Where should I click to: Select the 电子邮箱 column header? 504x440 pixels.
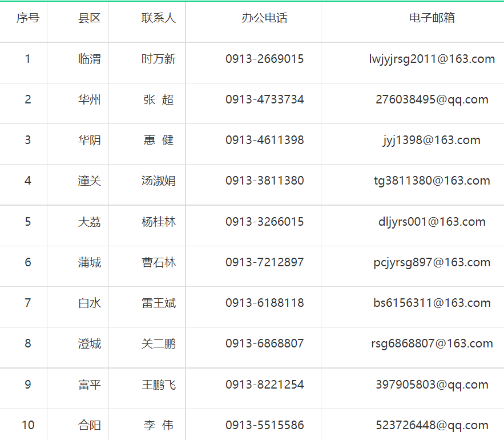432,18
